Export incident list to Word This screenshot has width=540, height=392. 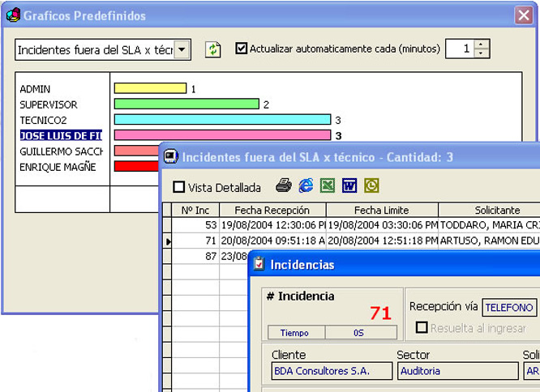pyautogui.click(x=349, y=186)
